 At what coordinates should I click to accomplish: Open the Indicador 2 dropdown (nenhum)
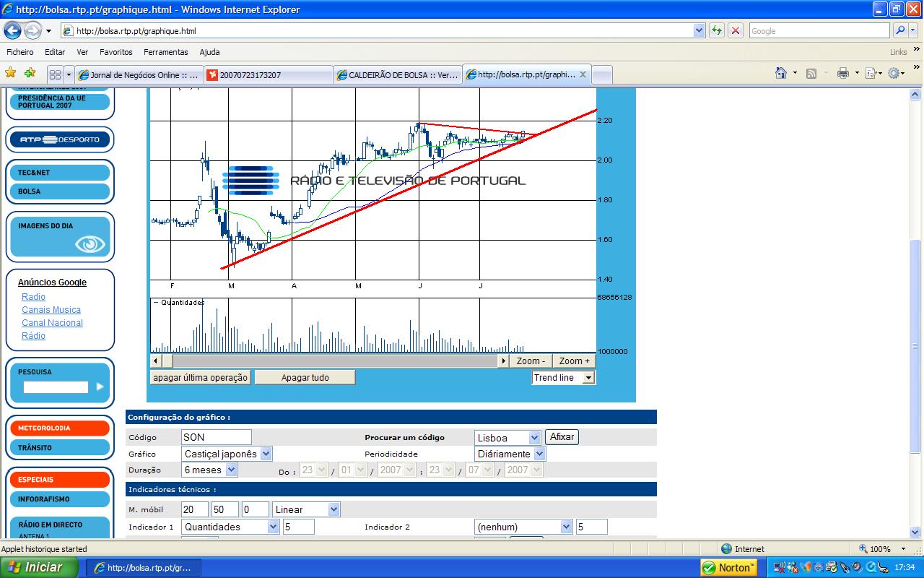pos(566,527)
